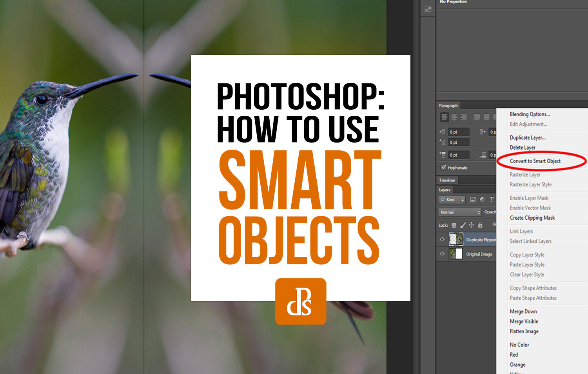Viewport: 588px width, 374px height.
Task: Click the Duplicate Flipped layer thumbnail
Action: tap(456, 239)
